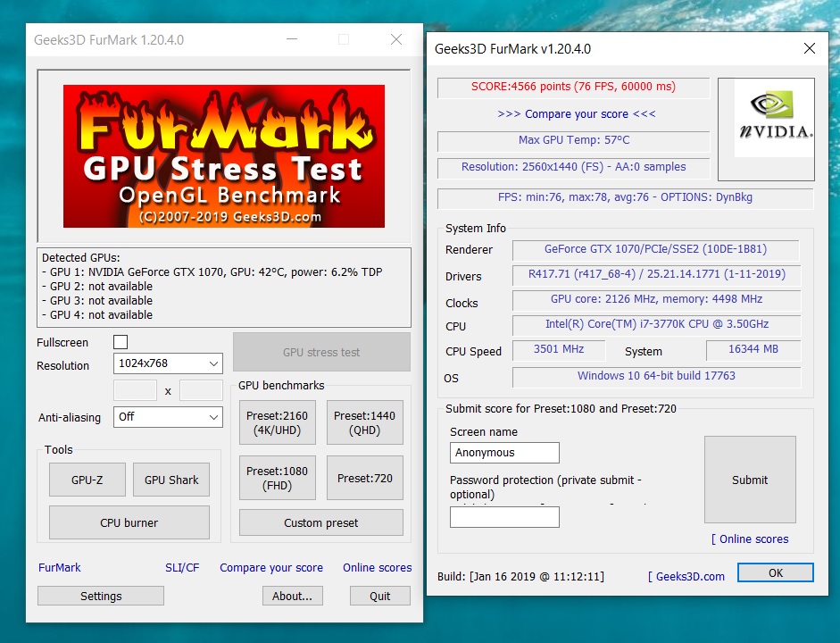Run the Preset:1080 (FHD) benchmark
840x643 pixels.
[277, 478]
